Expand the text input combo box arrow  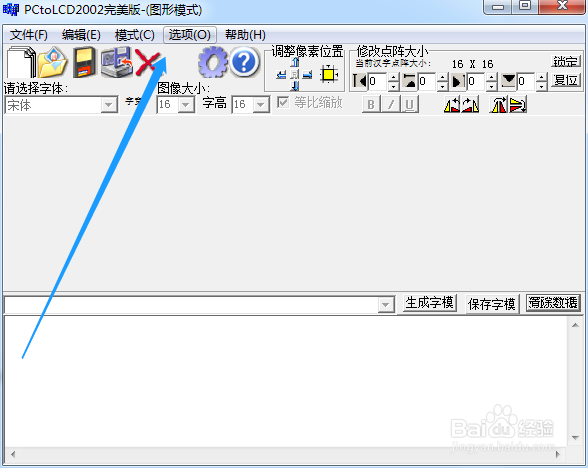(x=386, y=305)
